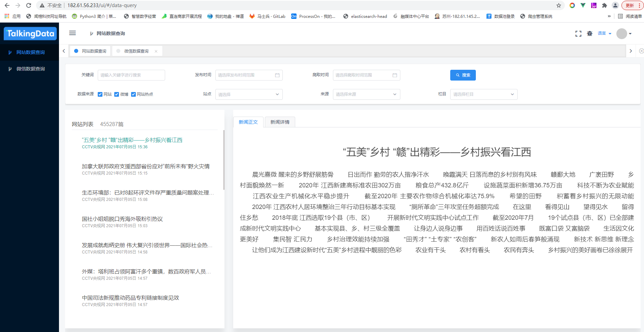The width and height of the screenshot is (644, 332).
Task: Click calendar icon in 爬取时间 field
Action: coord(395,75)
